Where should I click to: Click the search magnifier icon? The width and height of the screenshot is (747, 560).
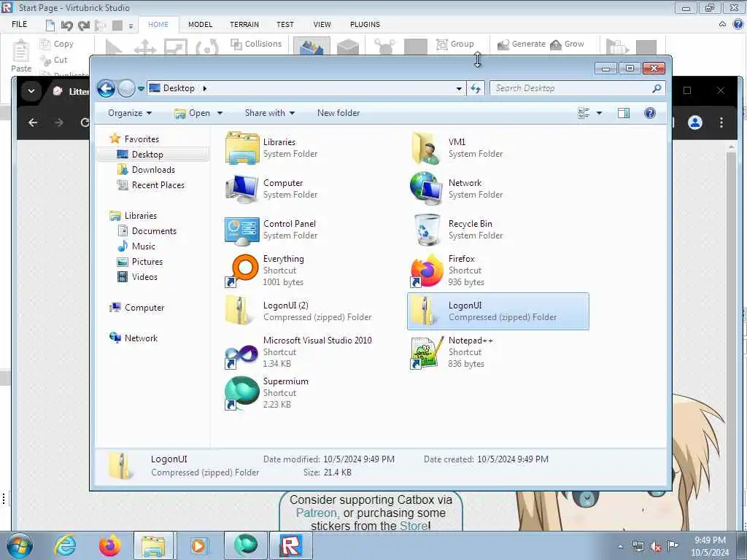pos(657,88)
